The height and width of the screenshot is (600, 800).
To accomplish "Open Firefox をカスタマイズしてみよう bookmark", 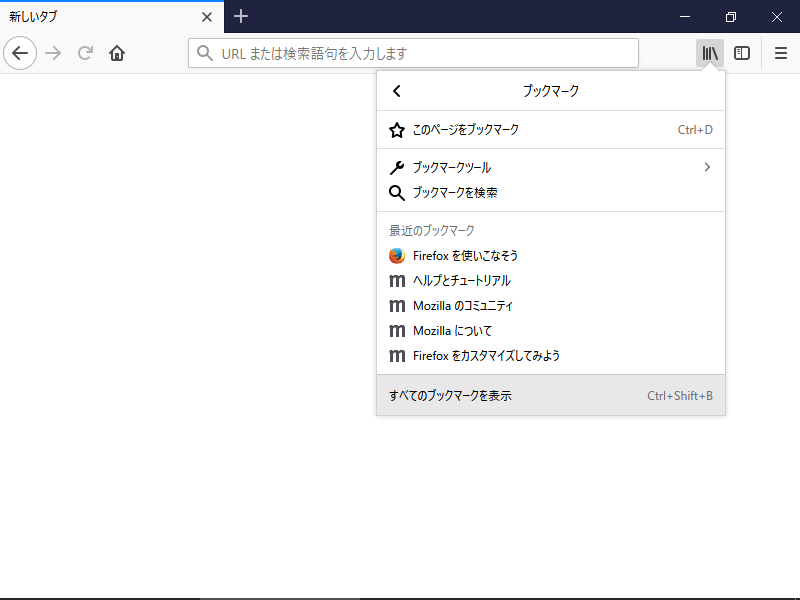I will coord(551,356).
